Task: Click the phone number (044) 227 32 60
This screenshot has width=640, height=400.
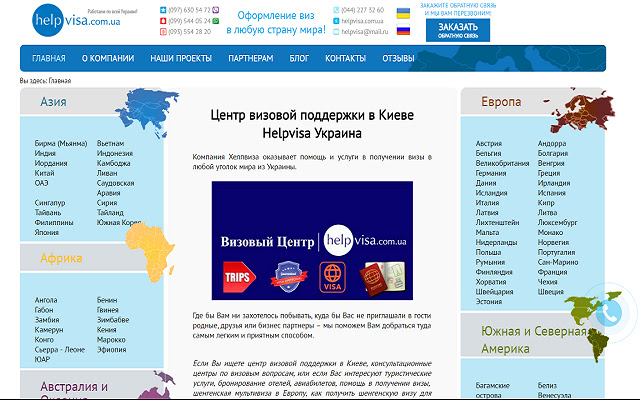Action: tap(362, 10)
